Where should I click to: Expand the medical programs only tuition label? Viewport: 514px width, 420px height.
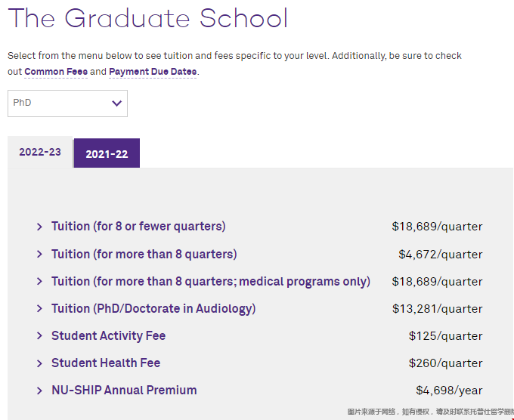coord(211,281)
